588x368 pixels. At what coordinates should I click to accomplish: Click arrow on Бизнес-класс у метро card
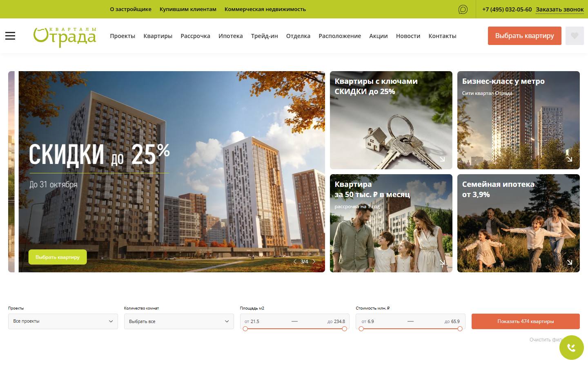(570, 159)
